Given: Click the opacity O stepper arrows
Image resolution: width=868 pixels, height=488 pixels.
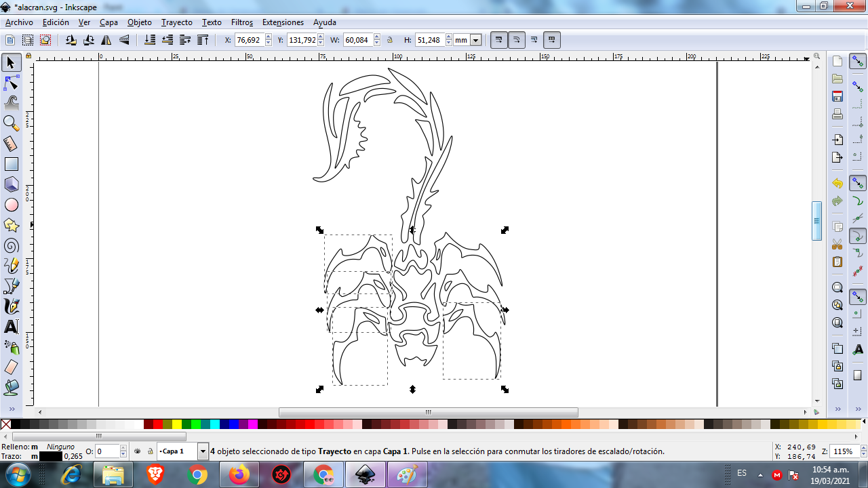Looking at the screenshot, I should [123, 451].
